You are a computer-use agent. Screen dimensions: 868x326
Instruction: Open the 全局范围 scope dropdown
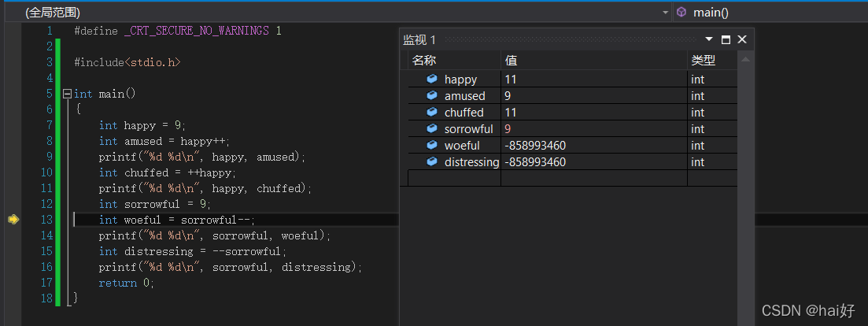tap(665, 13)
